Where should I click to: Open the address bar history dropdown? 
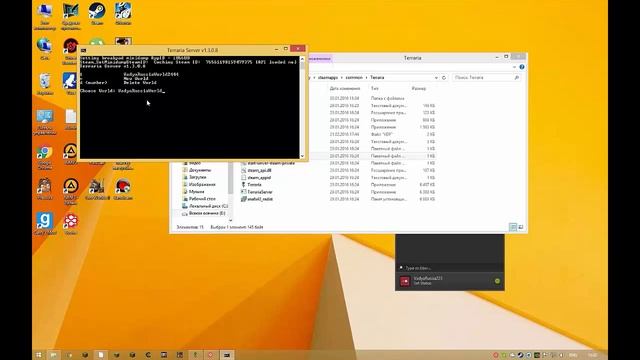point(436,78)
